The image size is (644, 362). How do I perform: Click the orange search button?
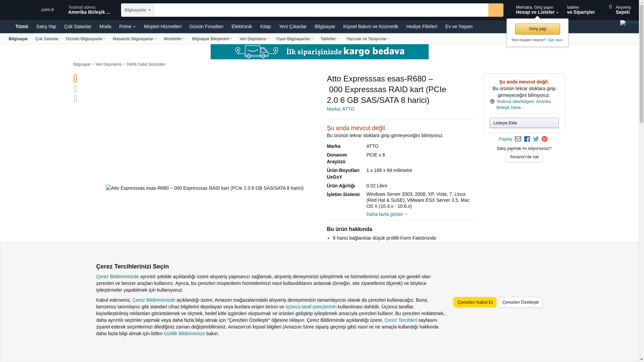[x=496, y=10]
